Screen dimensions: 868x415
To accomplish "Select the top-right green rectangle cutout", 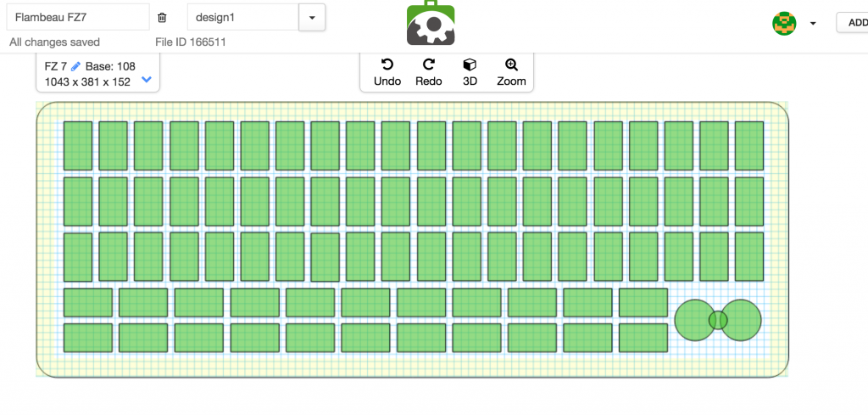I will click(748, 146).
